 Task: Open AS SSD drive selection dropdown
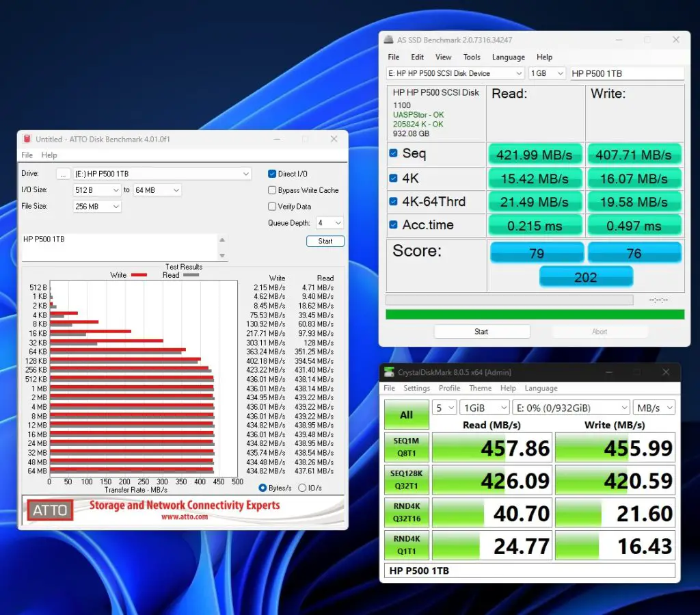tap(455, 73)
